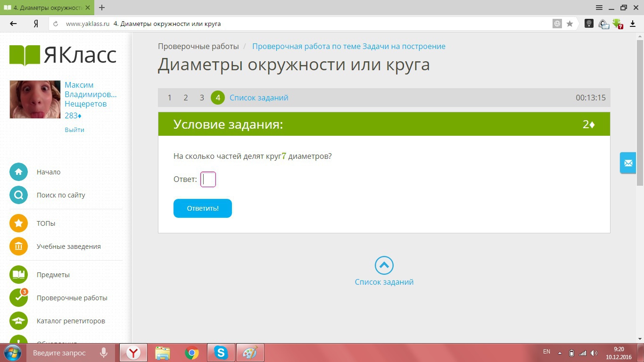This screenshot has width=644, height=362.
Task: Click the battery tray icon
Action: click(571, 353)
